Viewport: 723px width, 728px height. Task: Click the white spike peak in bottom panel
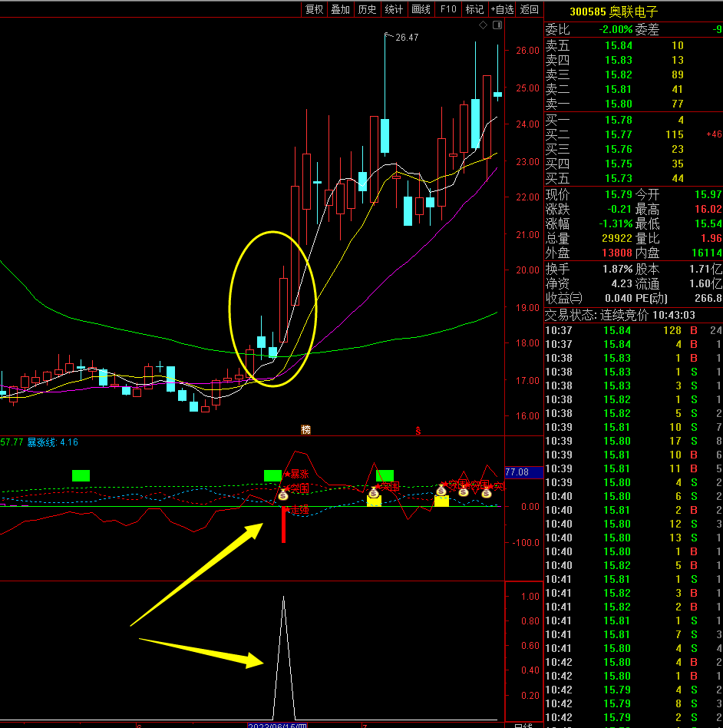(x=283, y=597)
